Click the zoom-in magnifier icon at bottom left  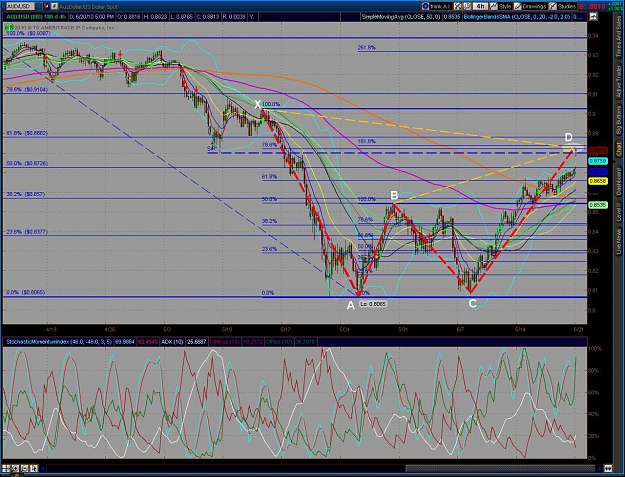15,468
